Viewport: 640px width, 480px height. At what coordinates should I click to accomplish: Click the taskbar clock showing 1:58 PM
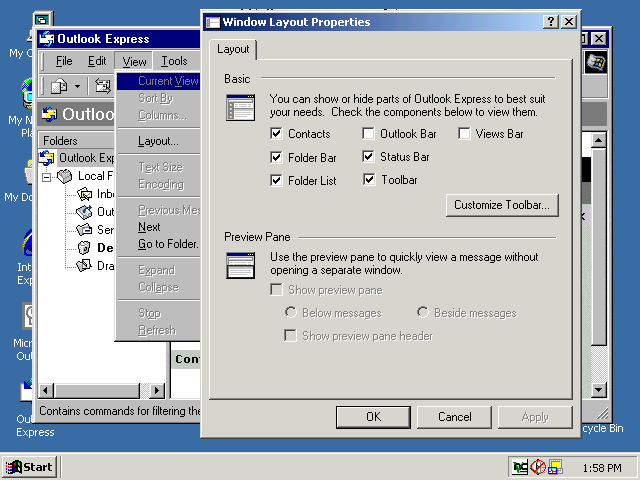click(x=602, y=468)
